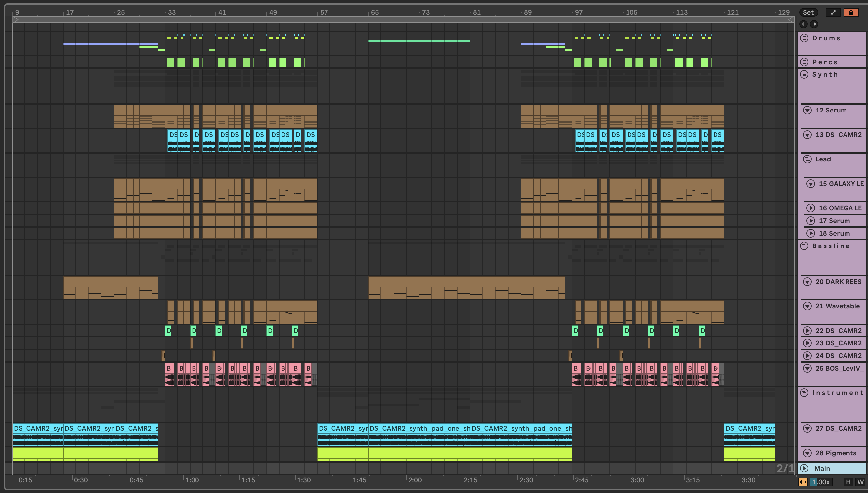Click bar 65 on beat ruler
The image size is (868, 493).
click(374, 12)
